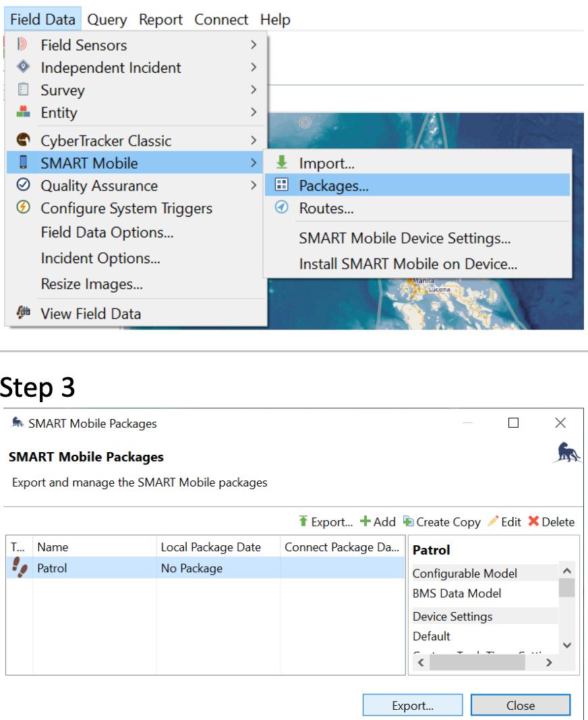The image size is (588, 720).
Task: Select the Patrol row name cell
Action: [x=94, y=567]
